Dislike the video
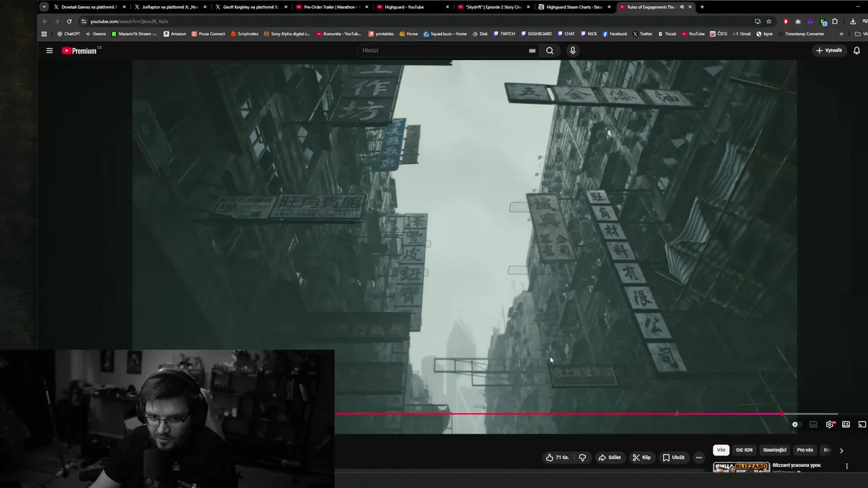Viewport: 868px width, 488px height. [582, 457]
